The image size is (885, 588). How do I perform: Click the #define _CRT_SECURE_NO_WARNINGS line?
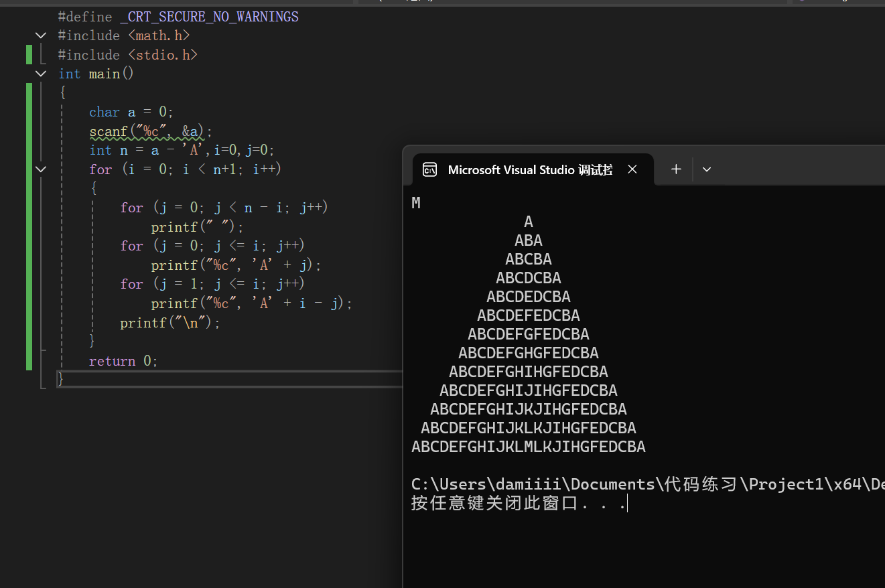click(x=178, y=17)
